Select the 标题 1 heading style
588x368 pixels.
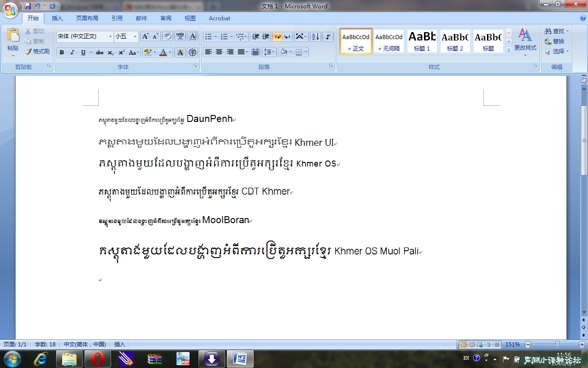tap(422, 41)
